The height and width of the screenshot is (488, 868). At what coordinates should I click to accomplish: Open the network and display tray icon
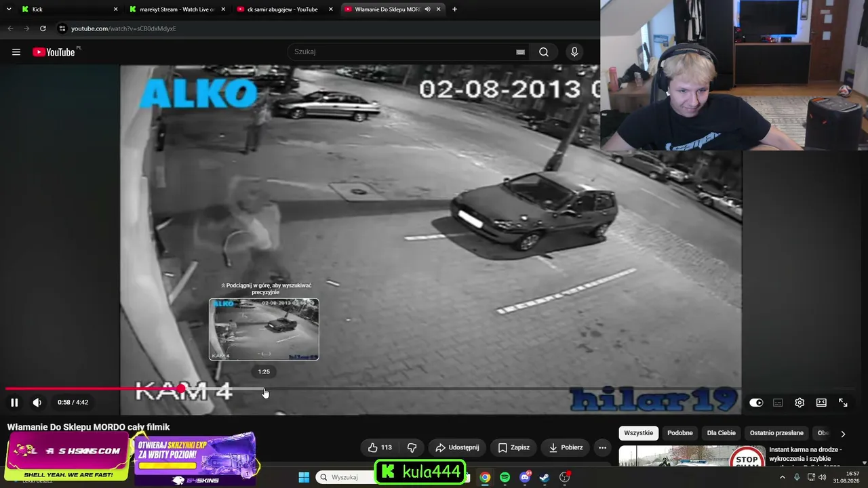coord(811,477)
